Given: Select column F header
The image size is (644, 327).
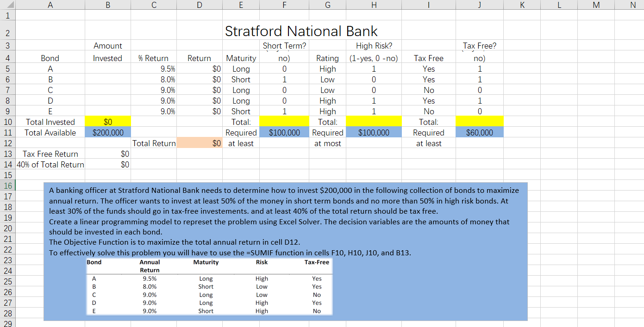Looking at the screenshot, I should tap(283, 5).
